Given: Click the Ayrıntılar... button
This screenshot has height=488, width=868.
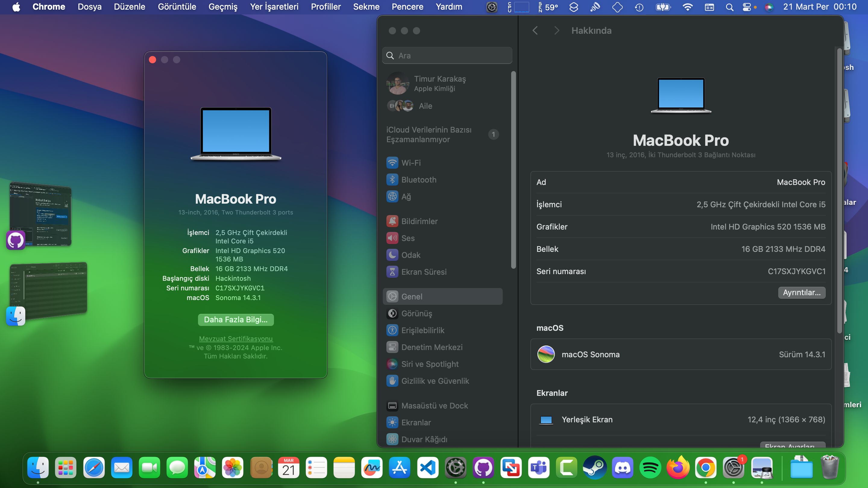Looking at the screenshot, I should click(x=801, y=292).
